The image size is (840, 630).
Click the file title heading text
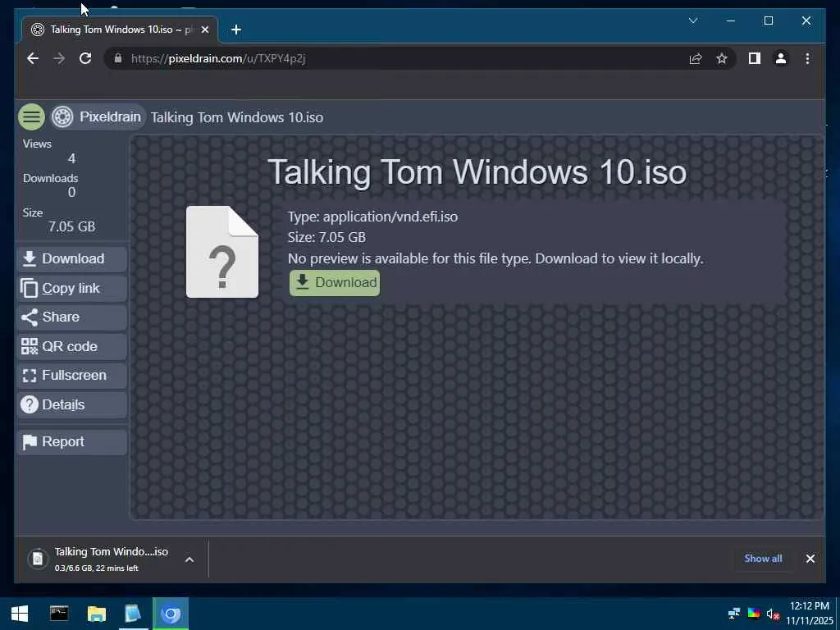click(477, 172)
